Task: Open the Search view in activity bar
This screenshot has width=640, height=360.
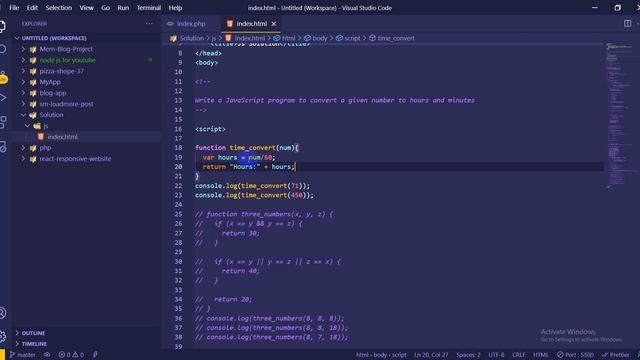Action: (2, 49)
